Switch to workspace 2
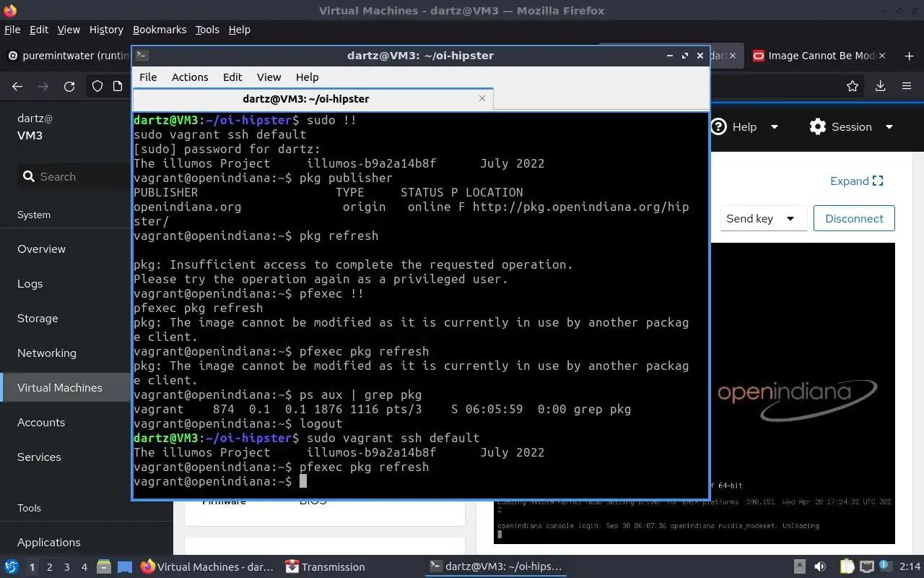Image resolution: width=924 pixels, height=578 pixels. pos(49,567)
